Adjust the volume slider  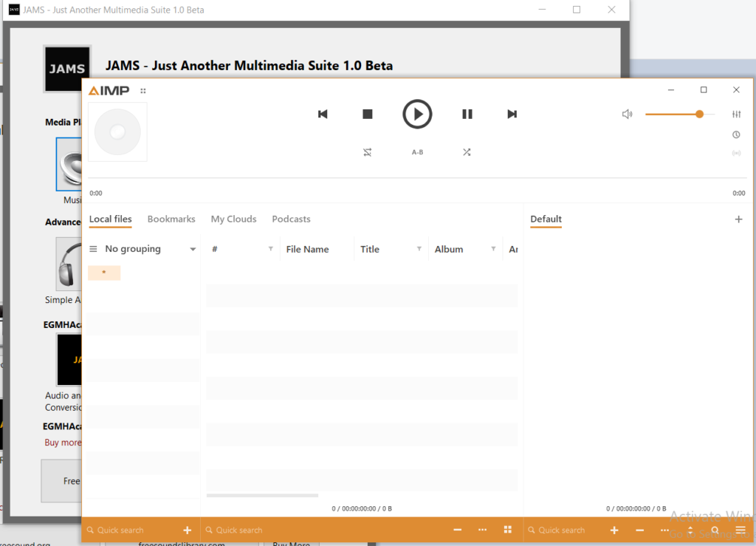pos(680,115)
